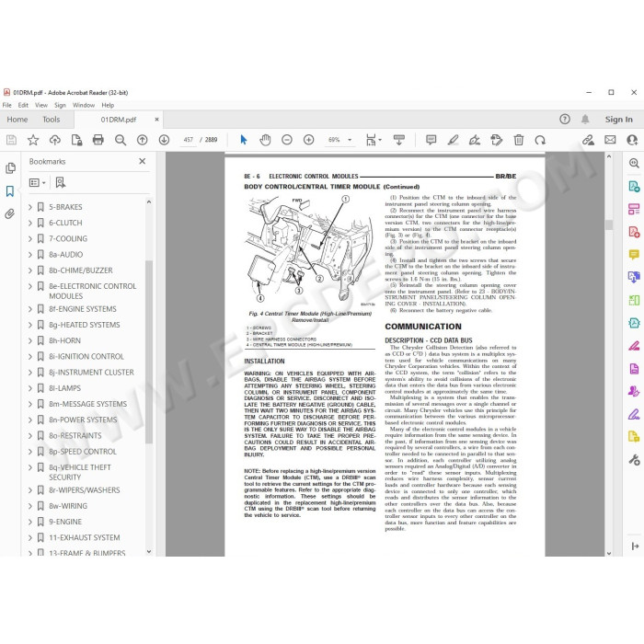Screen dimensions: 644x644
Task: Open the Edit menu
Action: point(23,105)
